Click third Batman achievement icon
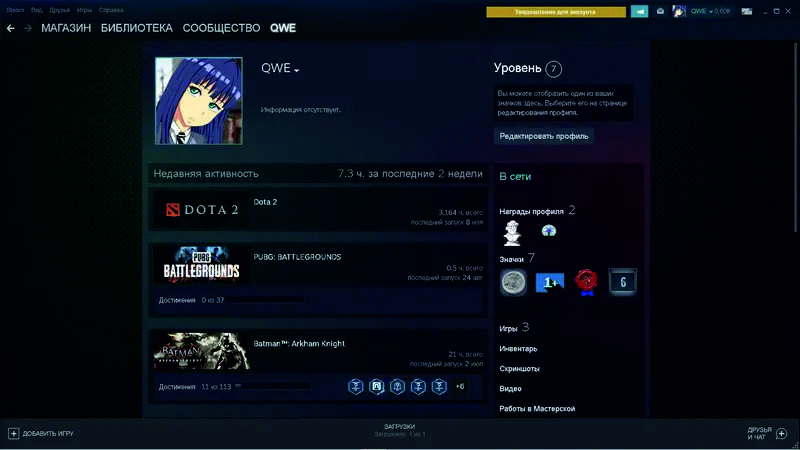 tap(397, 386)
